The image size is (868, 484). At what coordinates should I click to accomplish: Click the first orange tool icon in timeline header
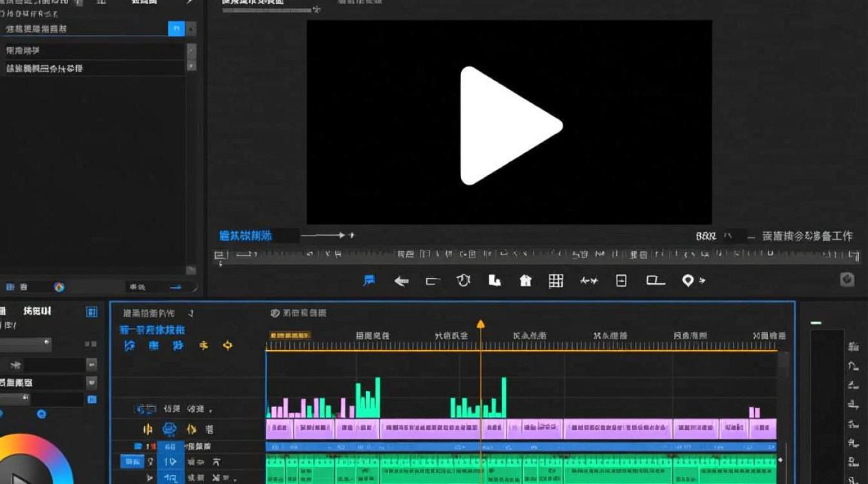pos(203,346)
